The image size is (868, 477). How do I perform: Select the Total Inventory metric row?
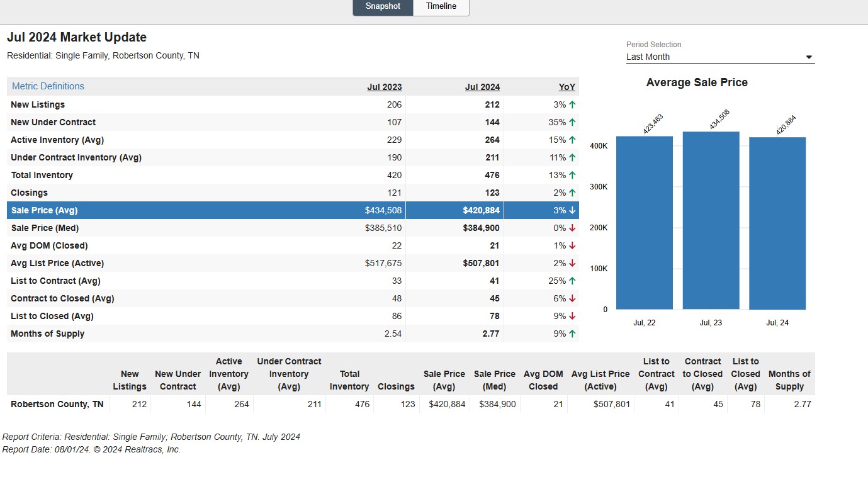click(x=293, y=175)
